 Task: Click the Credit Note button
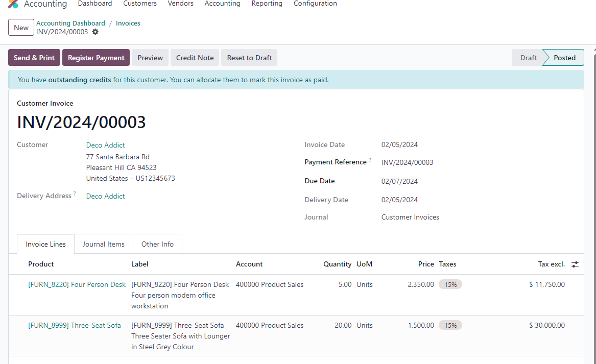(x=195, y=58)
